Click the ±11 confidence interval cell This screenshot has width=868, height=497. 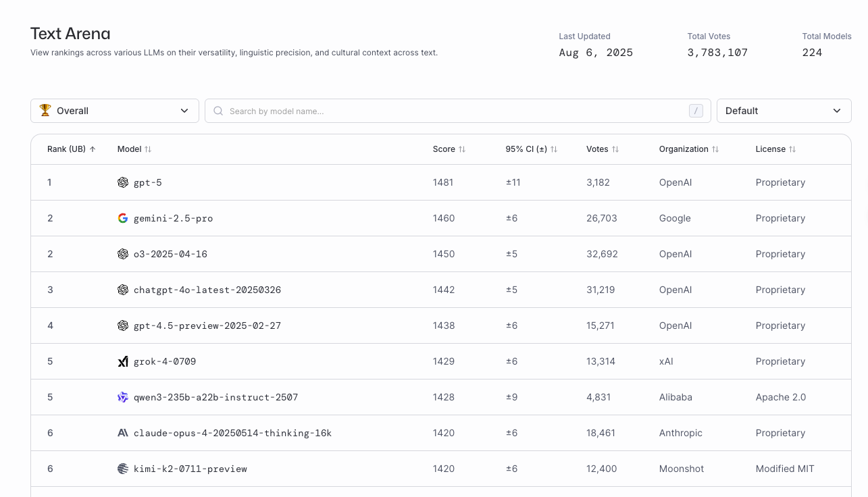[513, 182]
